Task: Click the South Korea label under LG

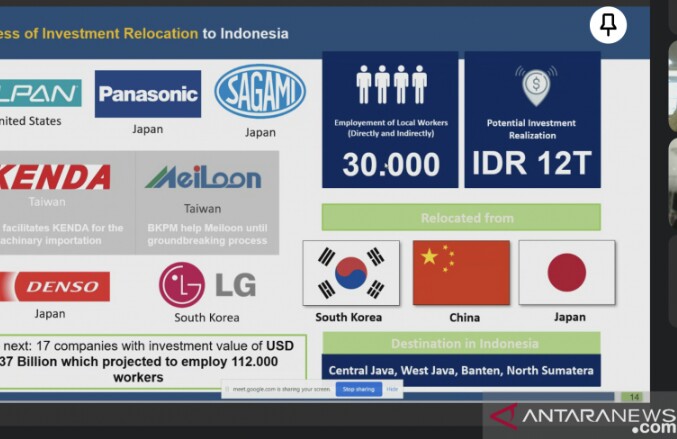Action: point(207,318)
